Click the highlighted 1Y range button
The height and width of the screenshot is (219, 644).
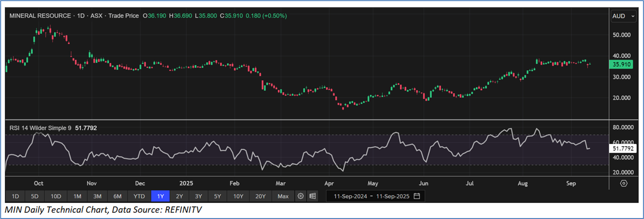[x=160, y=196]
